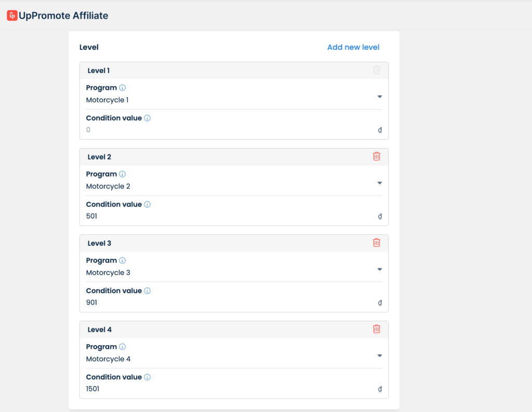
Task: Click the Level 1 disabled trash icon
Action: (x=377, y=70)
